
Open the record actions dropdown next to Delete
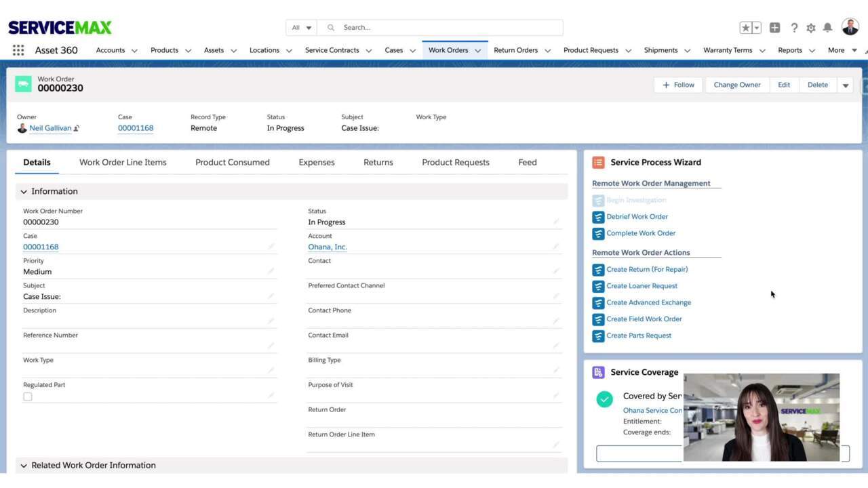pos(846,85)
